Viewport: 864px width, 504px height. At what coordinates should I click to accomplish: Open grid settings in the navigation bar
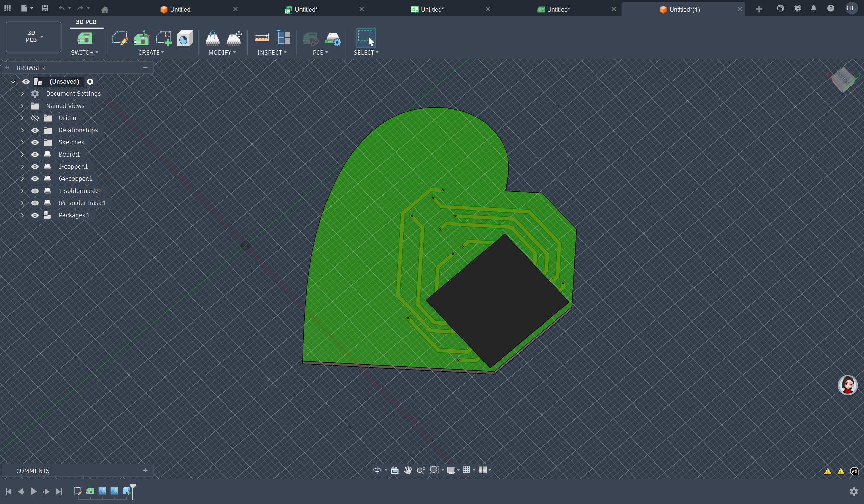(466, 470)
